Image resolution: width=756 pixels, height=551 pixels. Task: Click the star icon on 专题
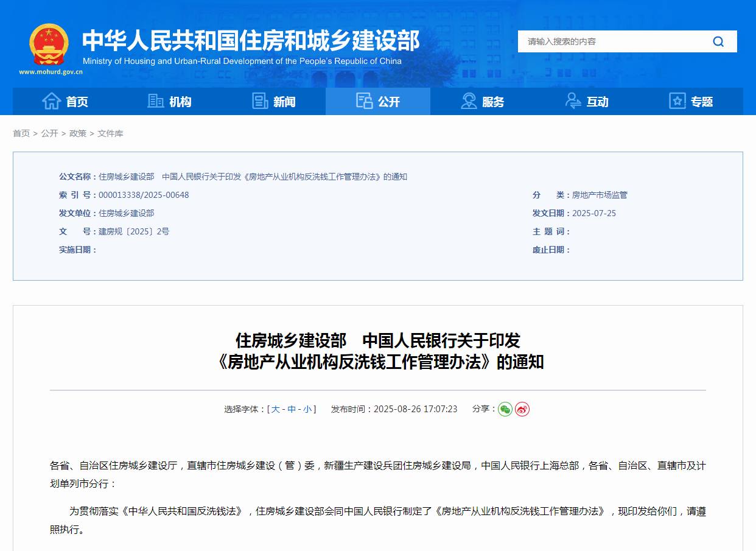coord(677,101)
